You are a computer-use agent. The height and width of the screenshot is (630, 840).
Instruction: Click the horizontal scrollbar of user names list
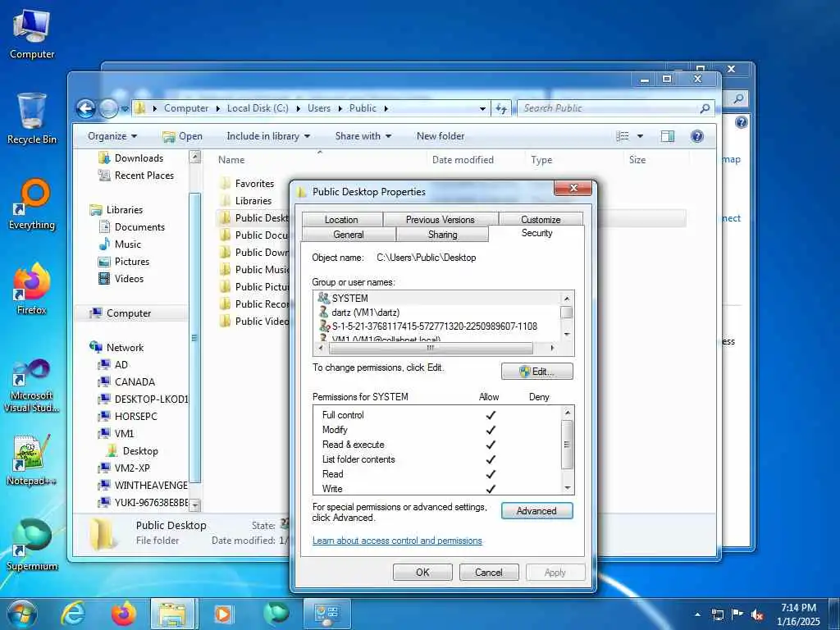point(431,348)
